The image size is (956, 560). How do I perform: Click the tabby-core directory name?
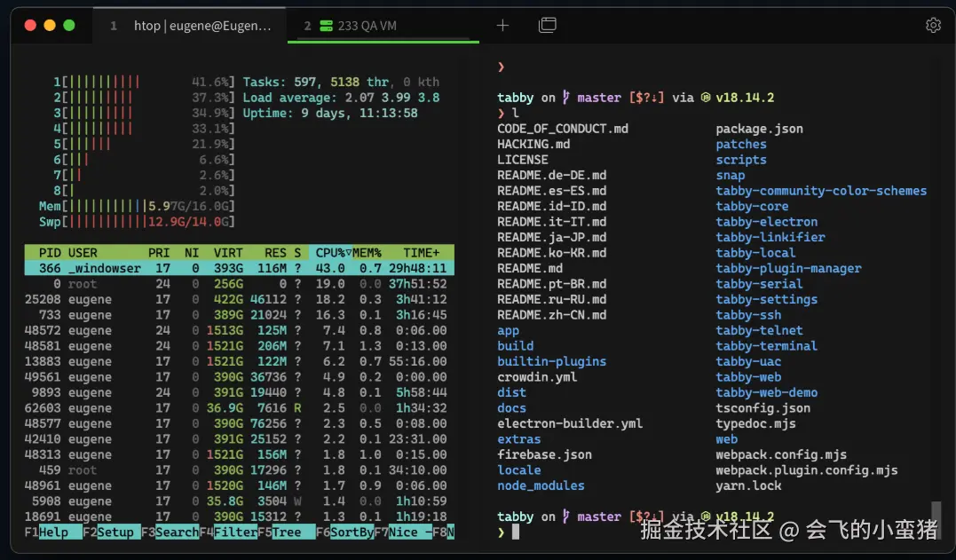(752, 206)
